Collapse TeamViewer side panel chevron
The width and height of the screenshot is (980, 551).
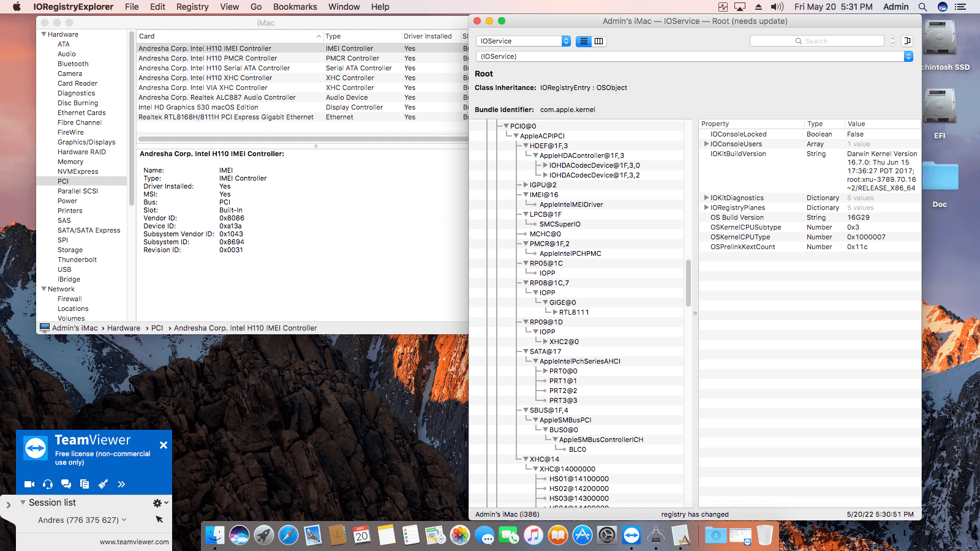(8, 505)
